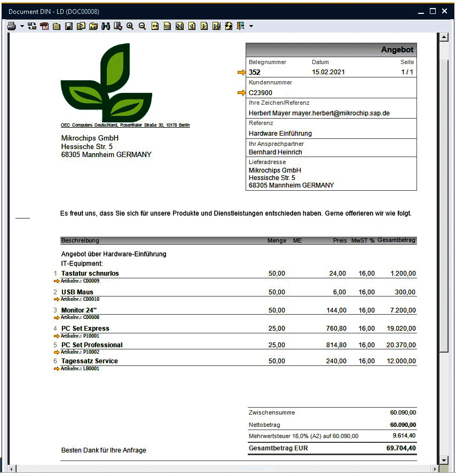The width and height of the screenshot is (456, 476).
Task: Zoom in with the plus magnifier
Action: click(130, 26)
